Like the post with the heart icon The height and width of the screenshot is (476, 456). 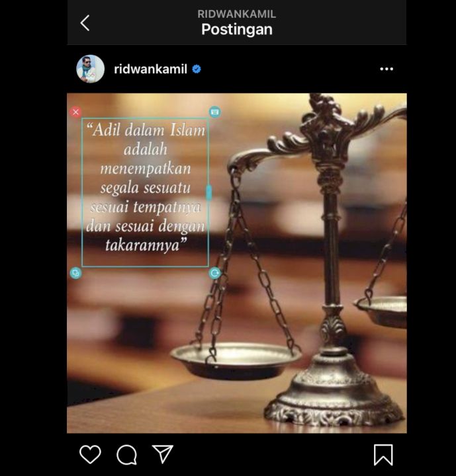(x=90, y=454)
